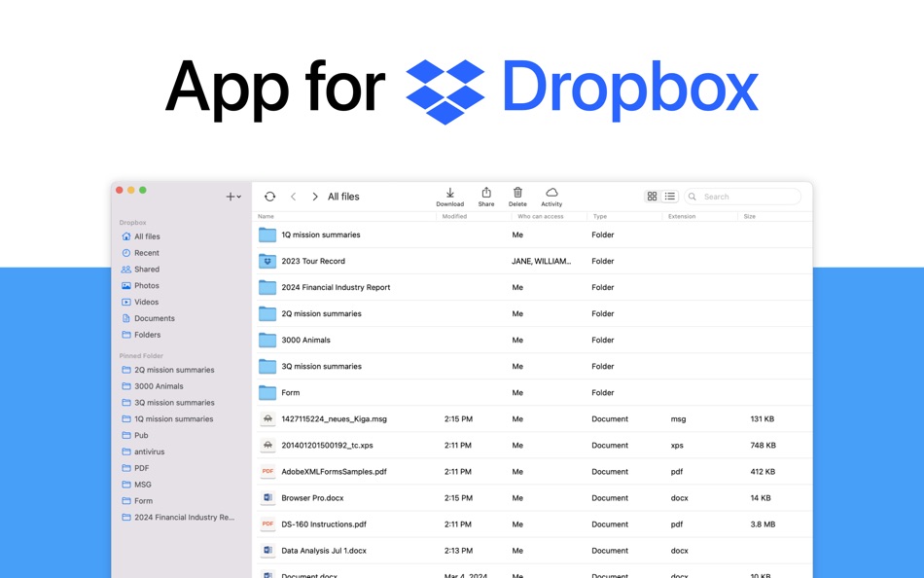Go back with the left chevron
This screenshot has width=924, height=578.
click(293, 197)
